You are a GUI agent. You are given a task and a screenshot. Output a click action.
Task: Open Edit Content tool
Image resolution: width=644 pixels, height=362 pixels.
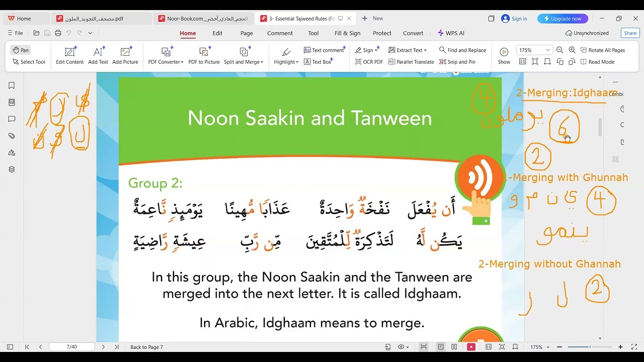[x=70, y=55]
